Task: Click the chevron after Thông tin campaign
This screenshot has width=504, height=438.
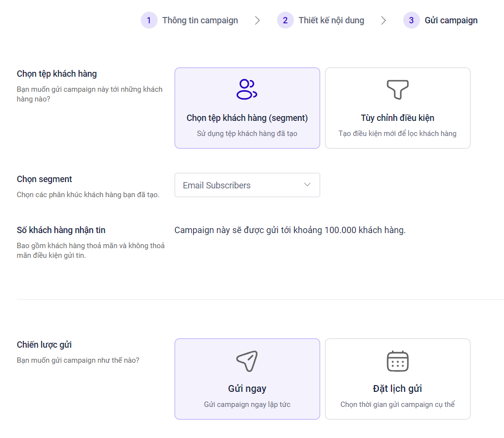Action: 258,20
